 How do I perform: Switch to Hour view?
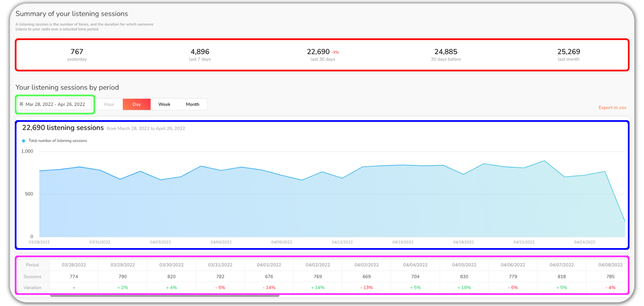pos(109,104)
